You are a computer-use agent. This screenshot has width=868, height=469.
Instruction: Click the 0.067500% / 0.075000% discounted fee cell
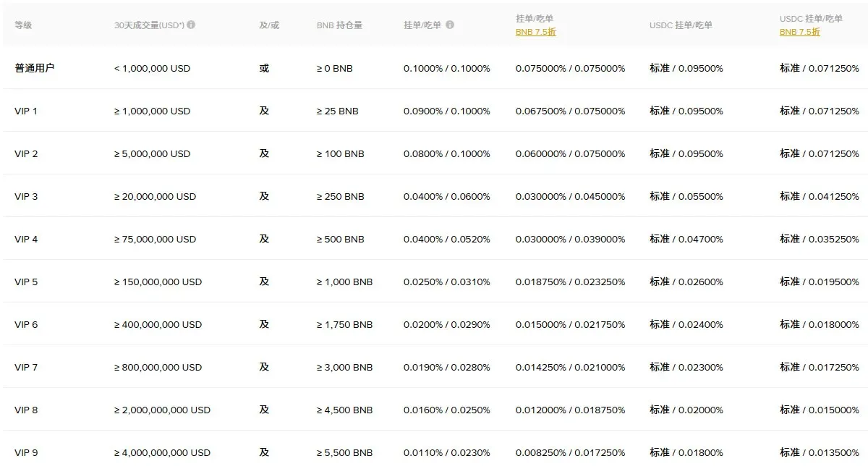coord(571,111)
